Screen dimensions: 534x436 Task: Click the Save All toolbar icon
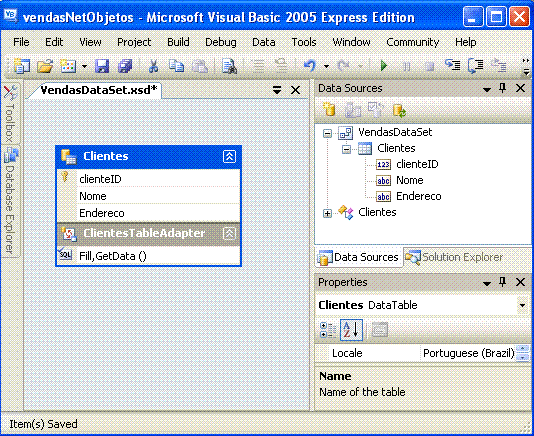point(125,66)
